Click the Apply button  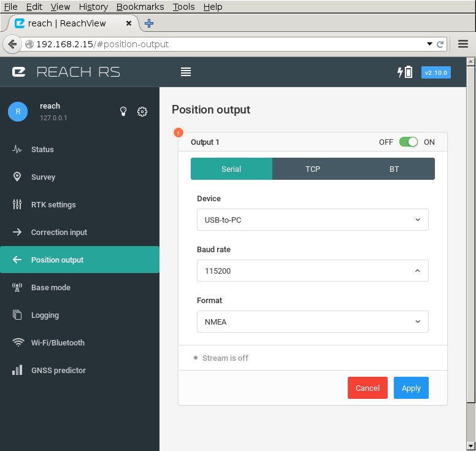[411, 388]
